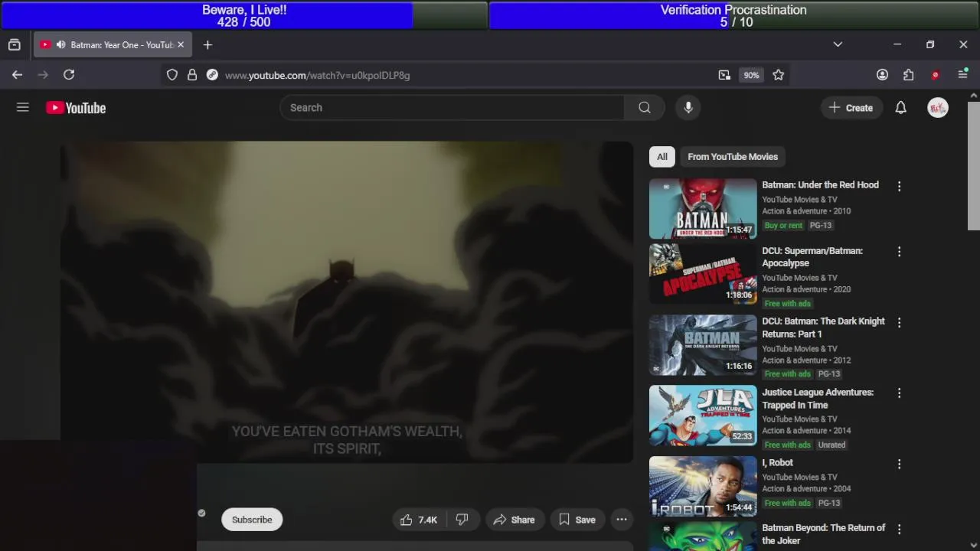Viewport: 980px width, 551px height.
Task: Click the site padlock icon
Action: 192,75
